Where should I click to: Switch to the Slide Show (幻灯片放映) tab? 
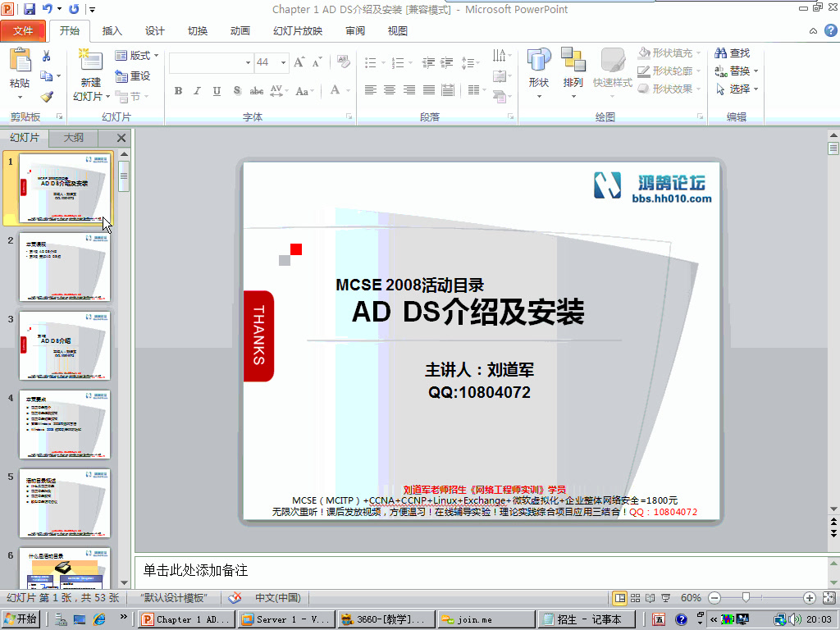coord(298,31)
